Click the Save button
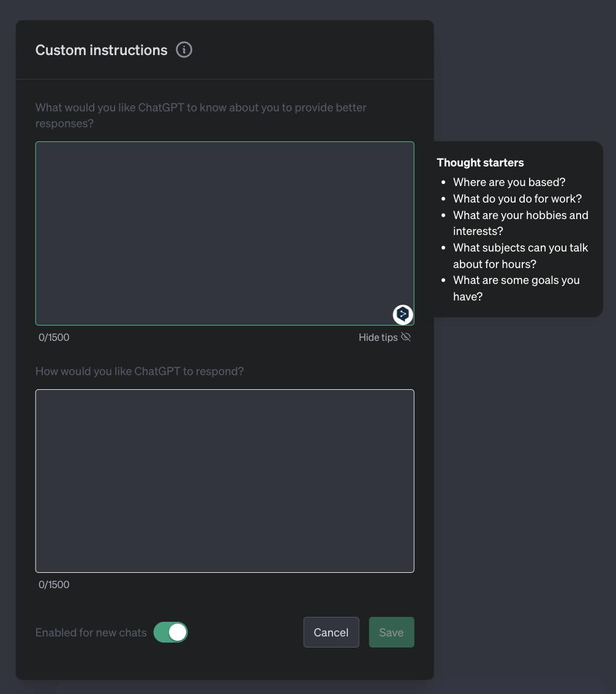Screen dimensions: 616x694 391,632
